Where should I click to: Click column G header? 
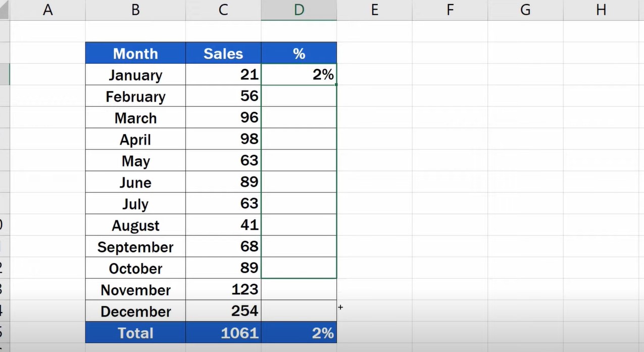pos(525,10)
